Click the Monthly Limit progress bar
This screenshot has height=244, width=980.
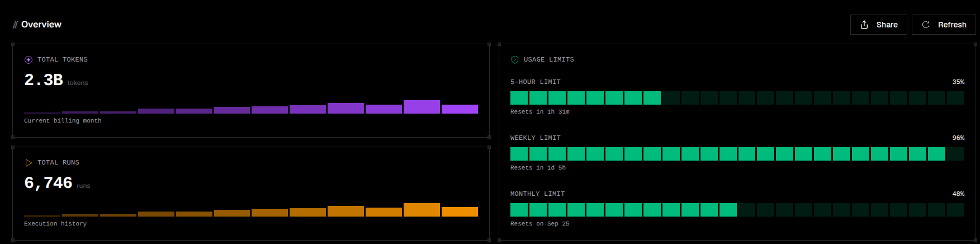tap(737, 210)
